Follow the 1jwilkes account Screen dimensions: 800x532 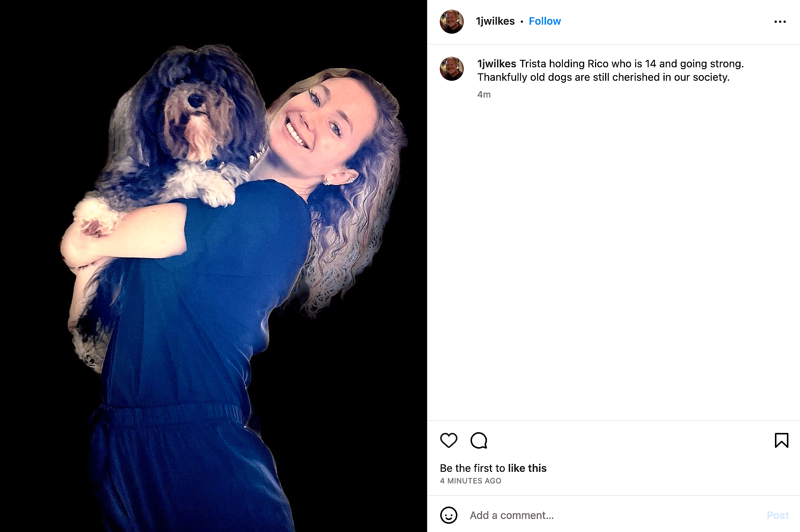(x=545, y=21)
